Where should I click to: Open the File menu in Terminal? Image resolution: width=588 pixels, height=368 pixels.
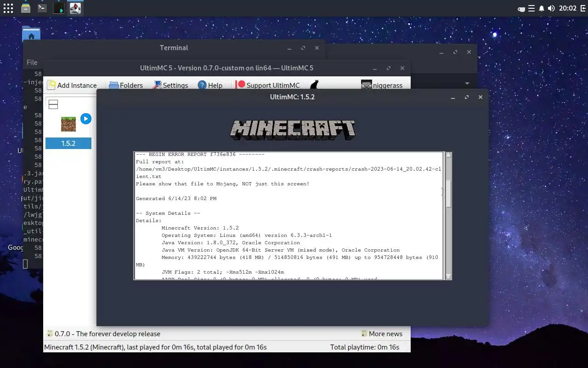click(32, 63)
